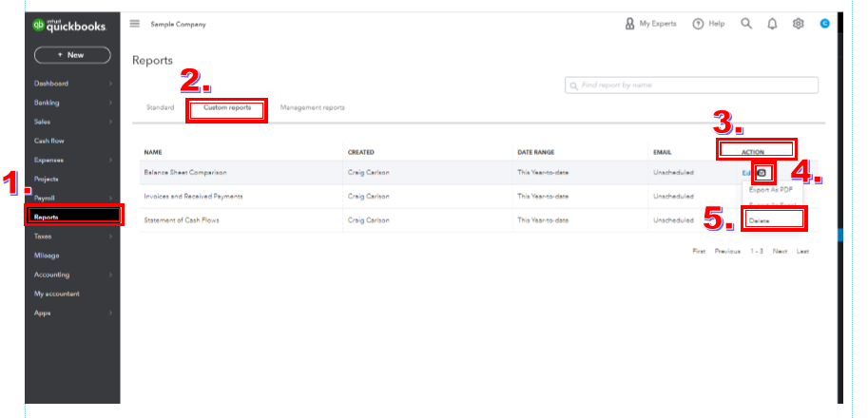868x418 pixels.
Task: Expand the Payroll chevron arrow
Action: 110,198
